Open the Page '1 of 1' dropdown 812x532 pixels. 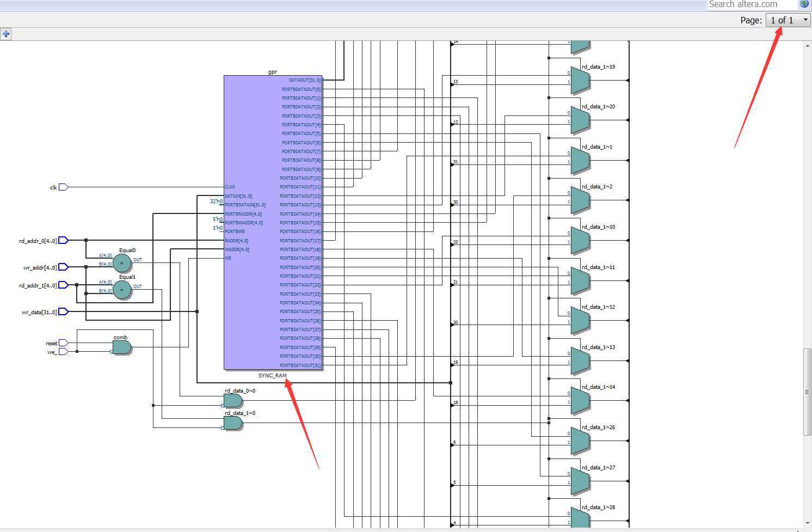789,20
